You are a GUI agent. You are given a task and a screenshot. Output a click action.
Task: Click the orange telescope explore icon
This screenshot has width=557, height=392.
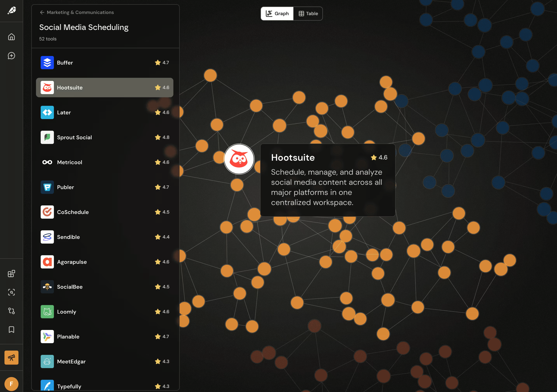11,358
